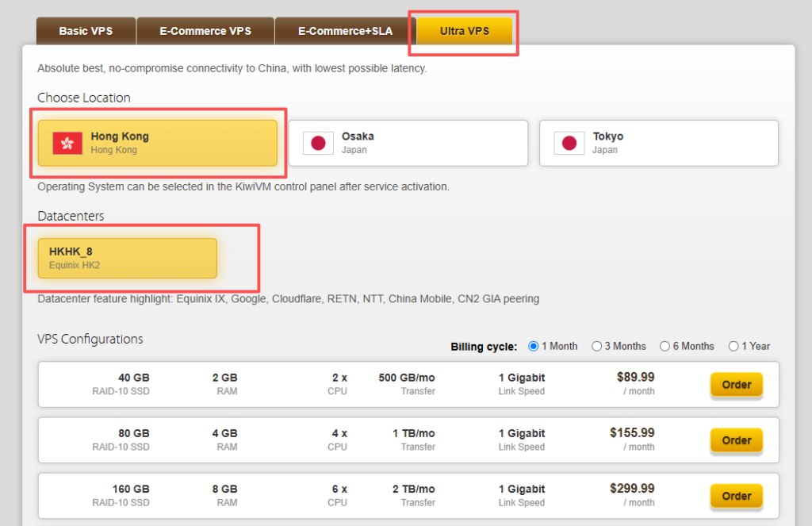This screenshot has width=812, height=526.
Task: Order the $299.99 per month plan
Action: 736,496
